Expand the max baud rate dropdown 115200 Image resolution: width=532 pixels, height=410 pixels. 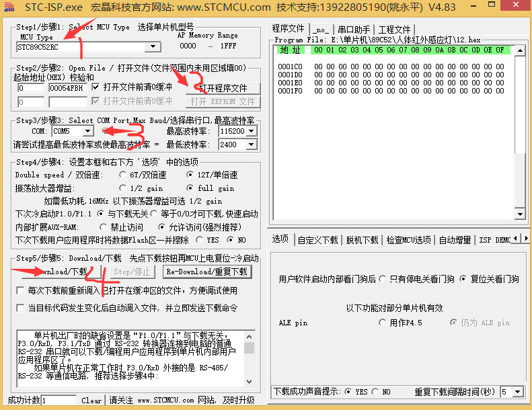[x=252, y=131]
